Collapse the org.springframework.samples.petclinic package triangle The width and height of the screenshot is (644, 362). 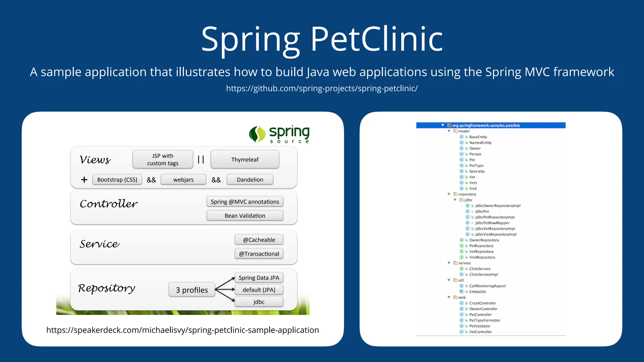[443, 125]
